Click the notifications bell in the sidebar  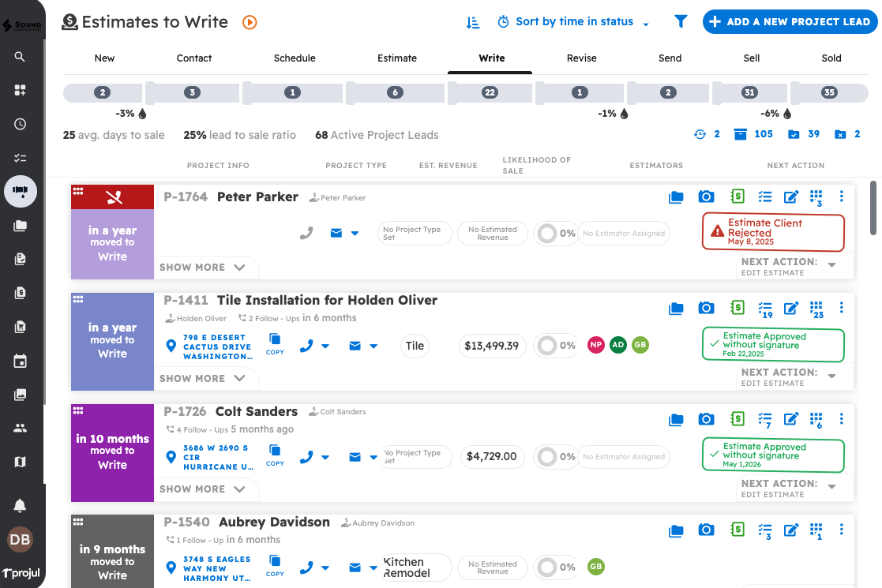tap(21, 506)
